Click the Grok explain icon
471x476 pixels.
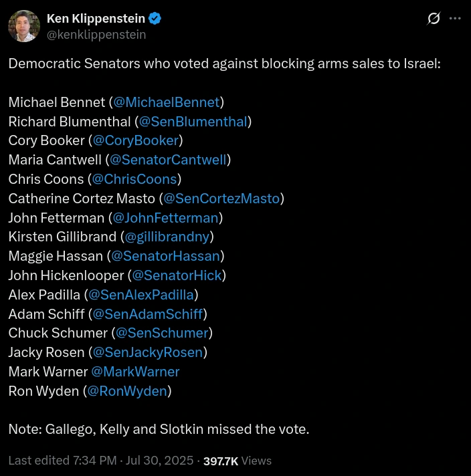434,19
